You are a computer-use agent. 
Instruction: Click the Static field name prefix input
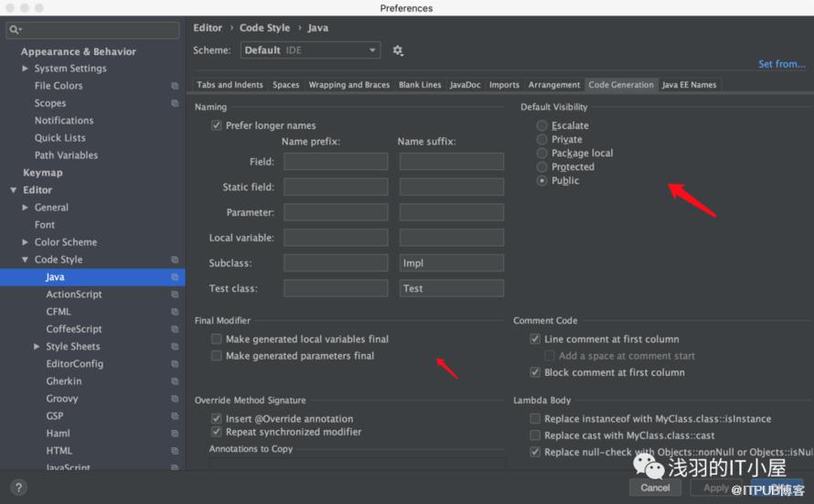pyautogui.click(x=336, y=187)
